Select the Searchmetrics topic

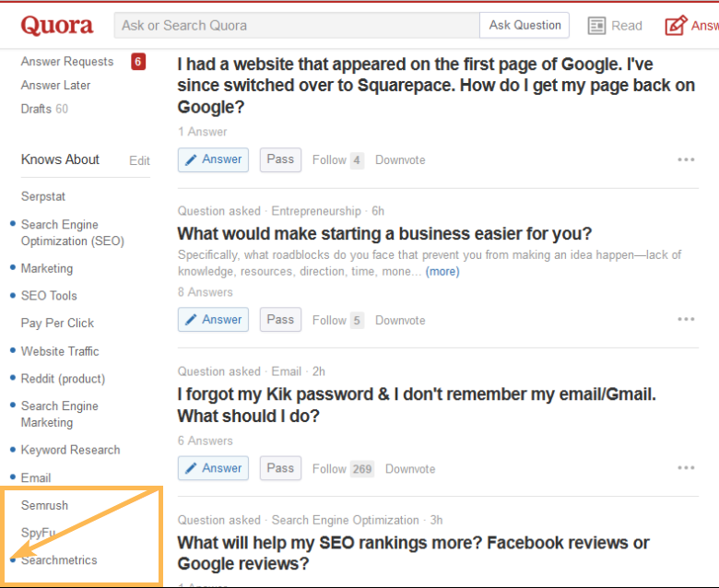(x=59, y=560)
